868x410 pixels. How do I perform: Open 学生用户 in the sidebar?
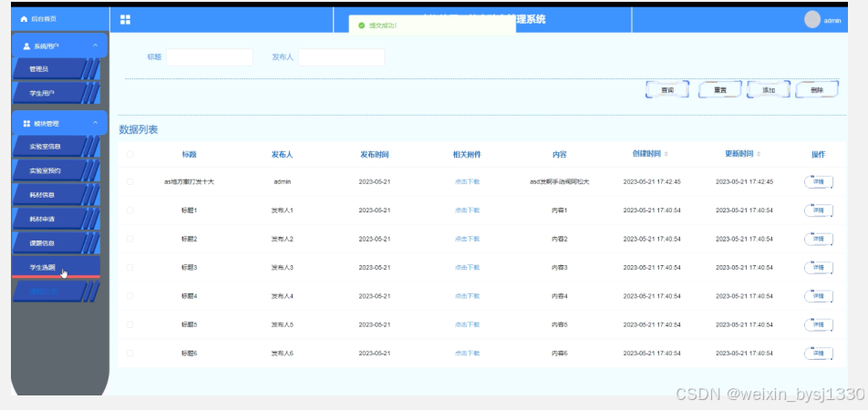56,93
